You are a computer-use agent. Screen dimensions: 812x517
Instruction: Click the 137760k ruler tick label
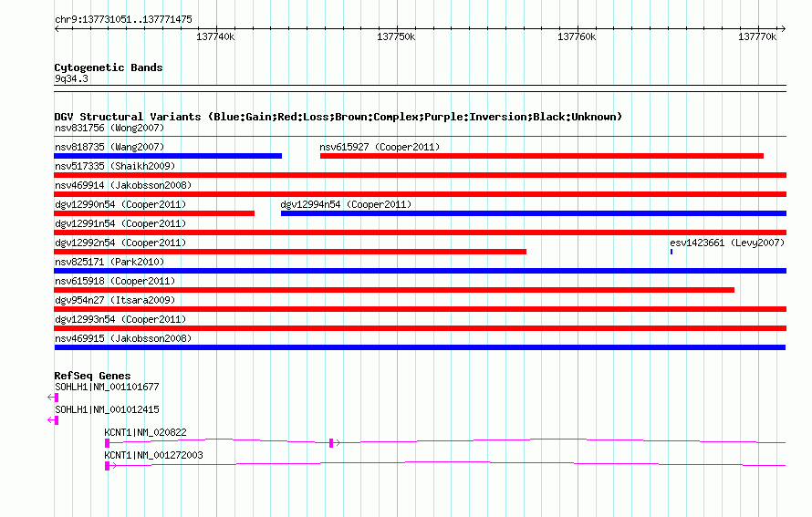point(577,37)
